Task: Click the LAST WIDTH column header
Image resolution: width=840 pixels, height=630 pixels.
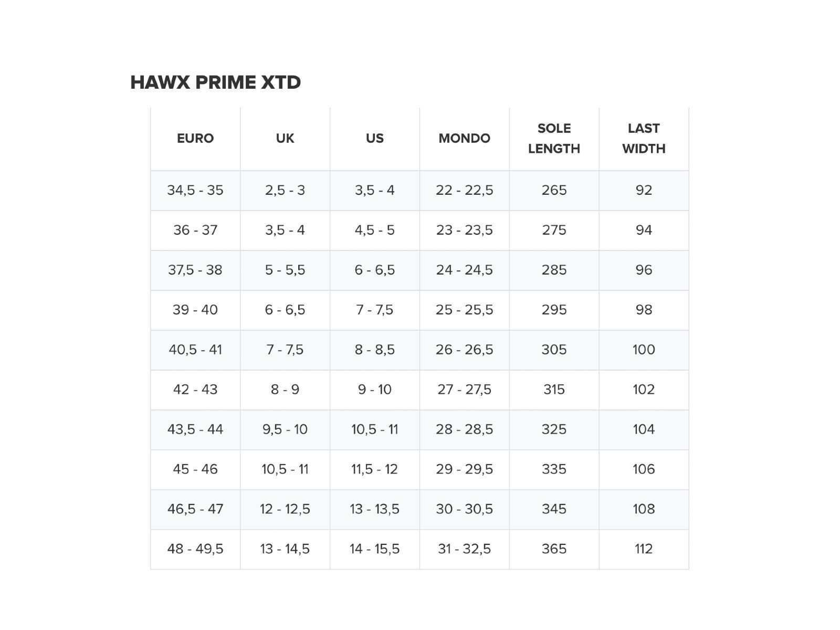Action: pos(644,139)
